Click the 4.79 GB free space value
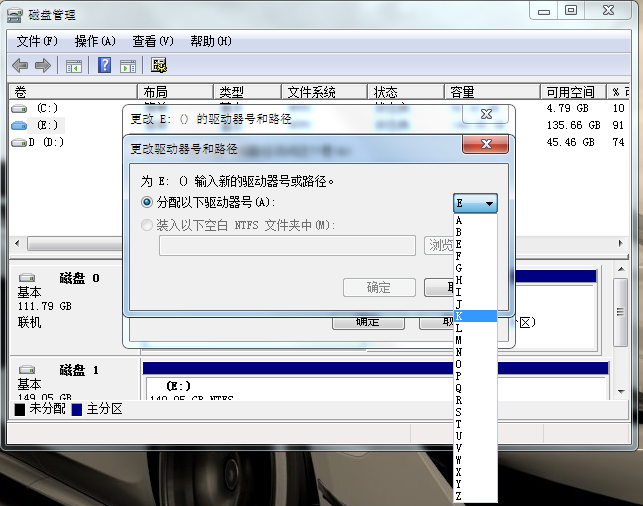The image size is (643, 506). (x=567, y=108)
